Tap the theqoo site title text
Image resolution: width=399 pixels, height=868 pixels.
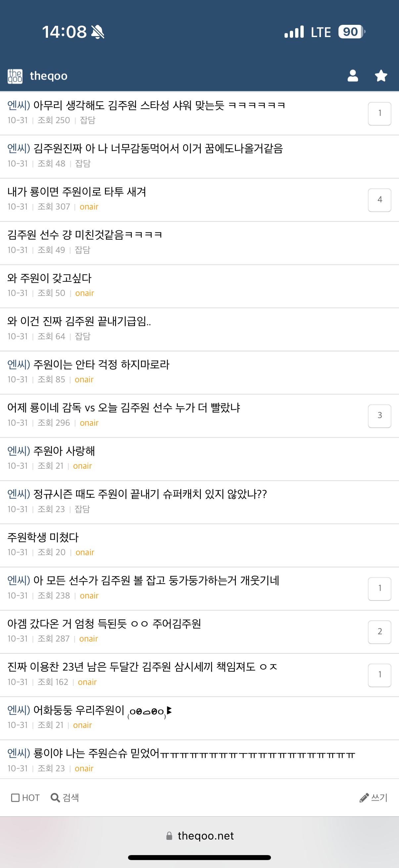(x=49, y=76)
